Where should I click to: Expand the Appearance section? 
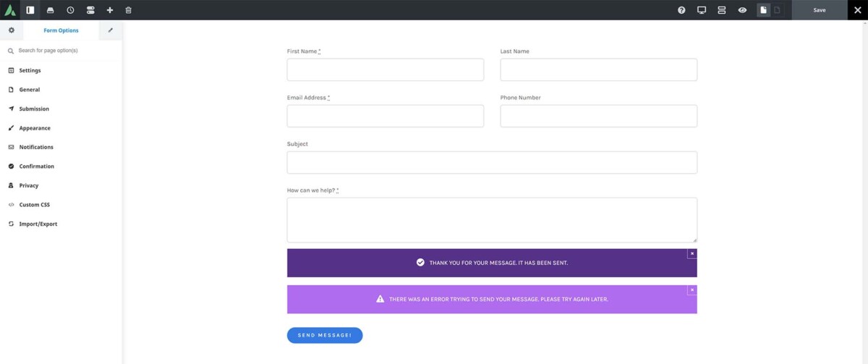35,128
